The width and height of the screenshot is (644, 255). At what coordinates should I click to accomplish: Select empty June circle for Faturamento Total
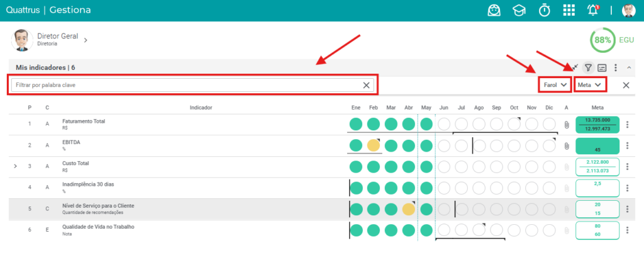pyautogui.click(x=443, y=124)
